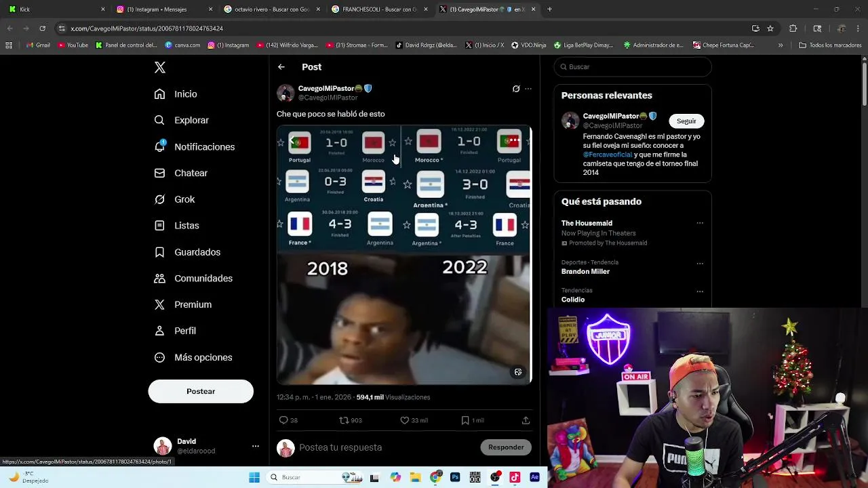Go back with Post arrow
This screenshot has height=488, width=868.
click(x=281, y=67)
